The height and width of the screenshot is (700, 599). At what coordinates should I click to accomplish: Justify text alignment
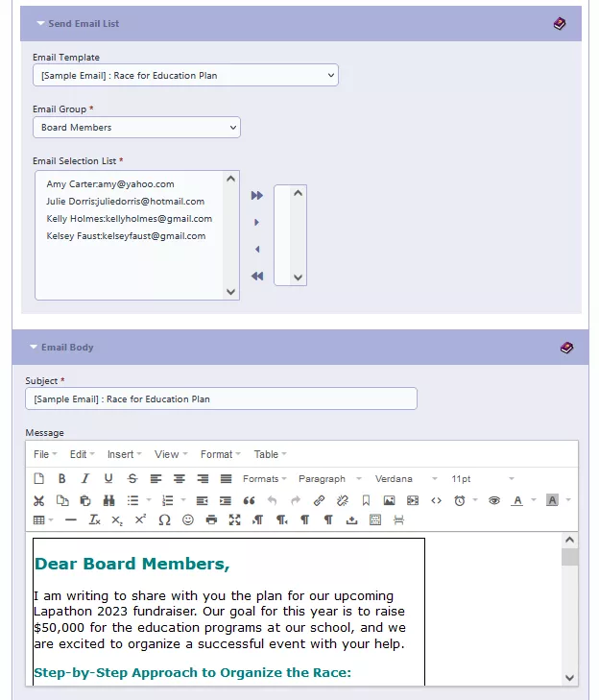(226, 478)
